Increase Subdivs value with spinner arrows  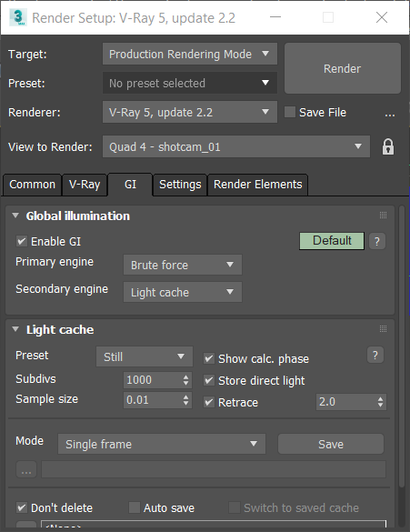pos(185,376)
